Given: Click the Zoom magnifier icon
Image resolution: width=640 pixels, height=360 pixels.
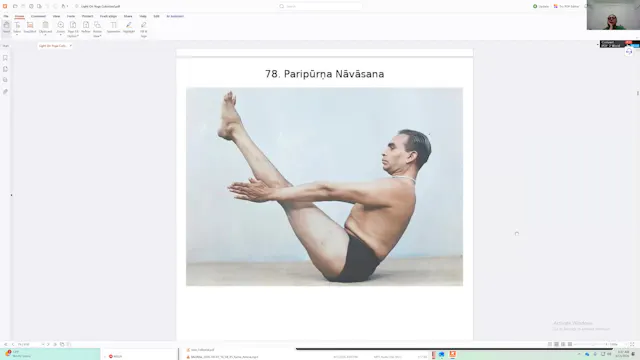Looking at the screenshot, I should tap(60, 25).
